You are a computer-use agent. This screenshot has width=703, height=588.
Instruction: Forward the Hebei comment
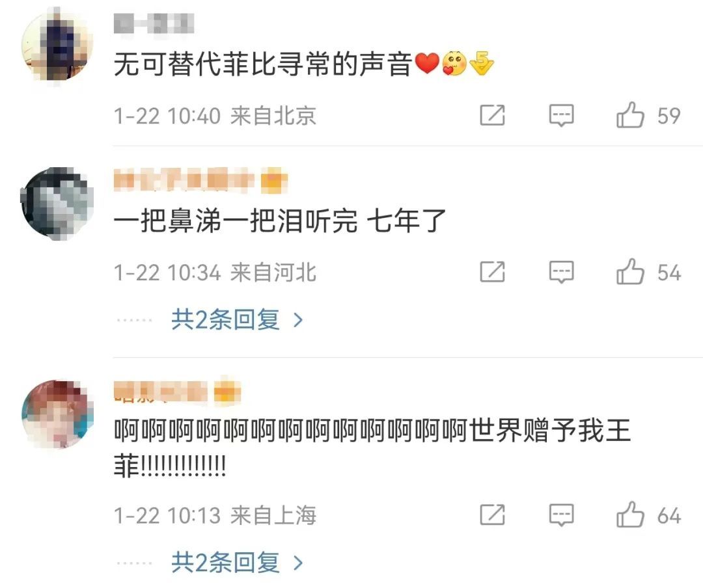(492, 272)
